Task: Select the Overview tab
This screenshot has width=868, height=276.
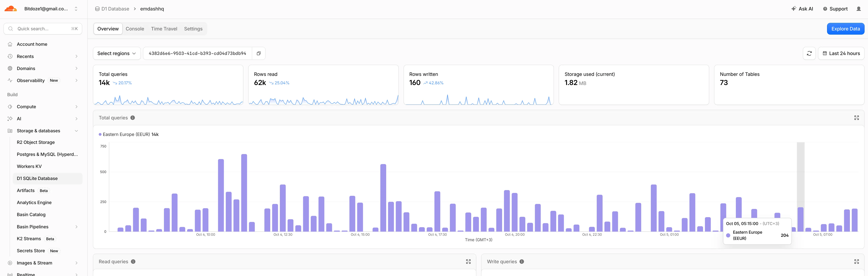Action: tap(108, 29)
